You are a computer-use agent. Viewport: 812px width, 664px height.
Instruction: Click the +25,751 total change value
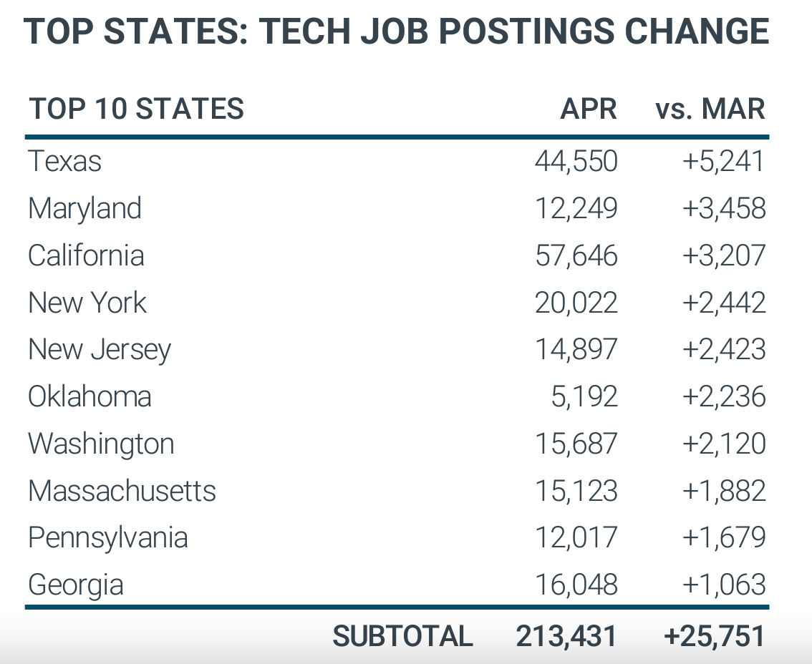(714, 636)
